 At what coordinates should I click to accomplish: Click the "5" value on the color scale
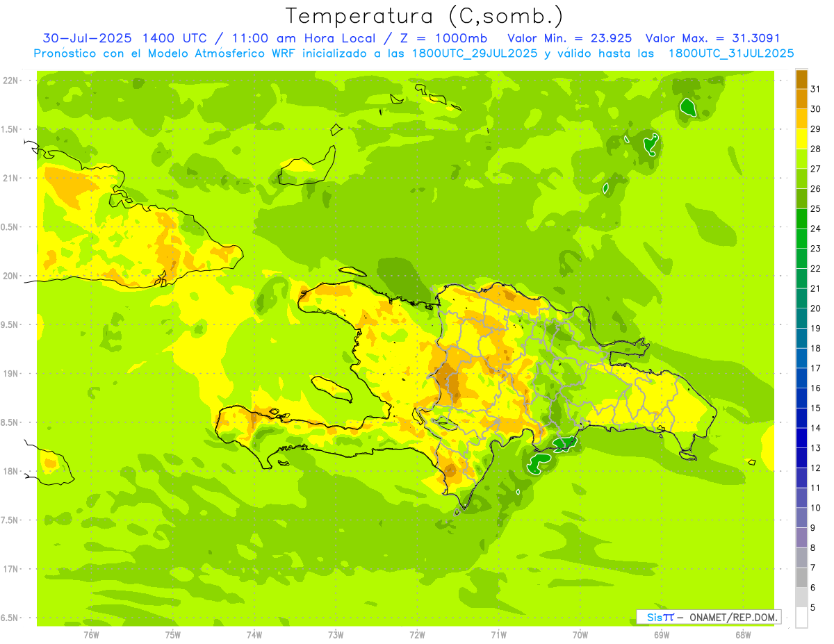pyautogui.click(x=813, y=608)
